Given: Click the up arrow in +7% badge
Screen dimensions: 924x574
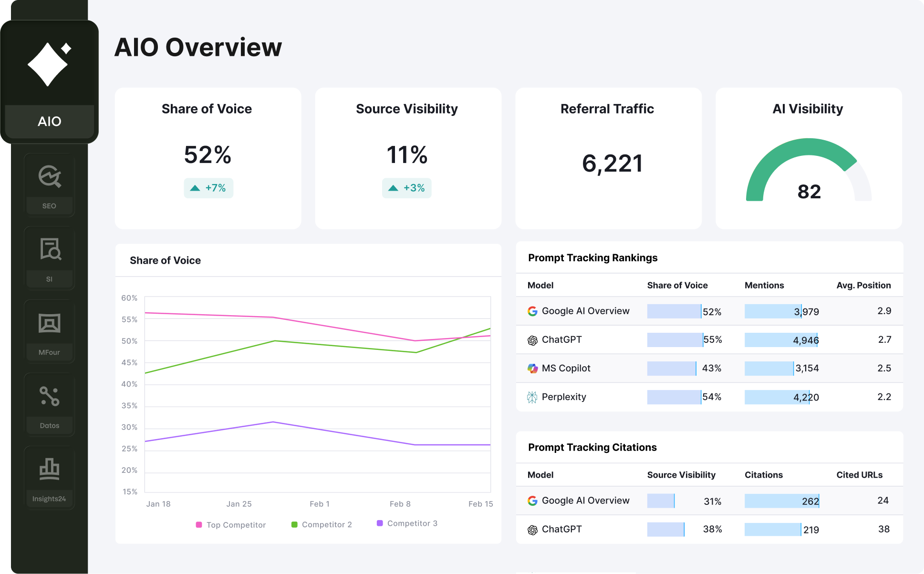Looking at the screenshot, I should click(x=195, y=188).
